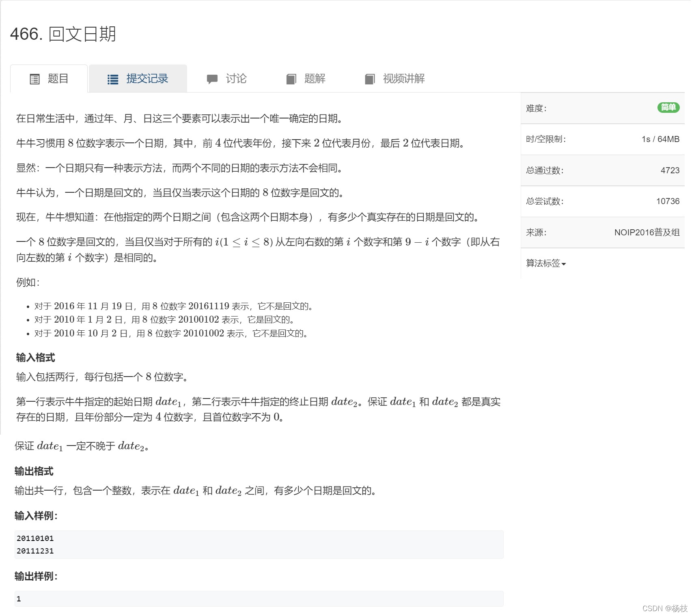Image resolution: width=694 pixels, height=616 pixels.
Task: Click the 输出格式 heading
Action: tap(34, 471)
